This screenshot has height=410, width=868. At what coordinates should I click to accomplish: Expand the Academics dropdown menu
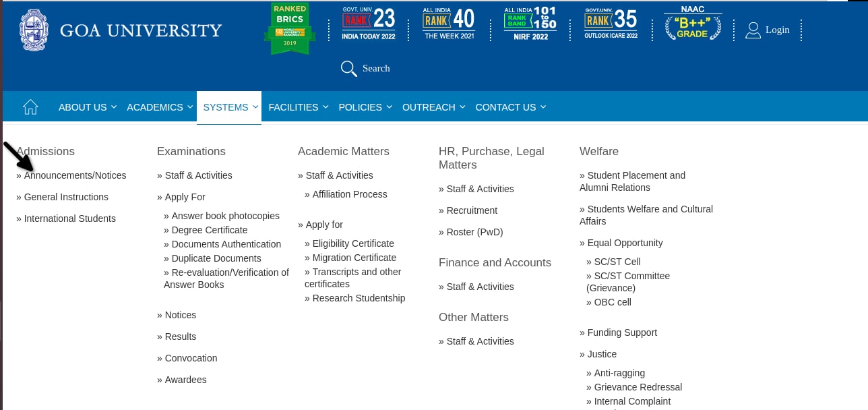pos(160,107)
